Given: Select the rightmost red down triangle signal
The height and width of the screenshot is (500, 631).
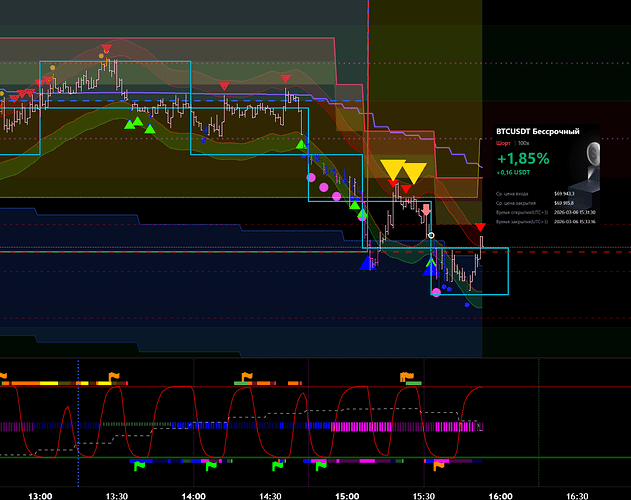Looking at the screenshot, I should click(481, 228).
